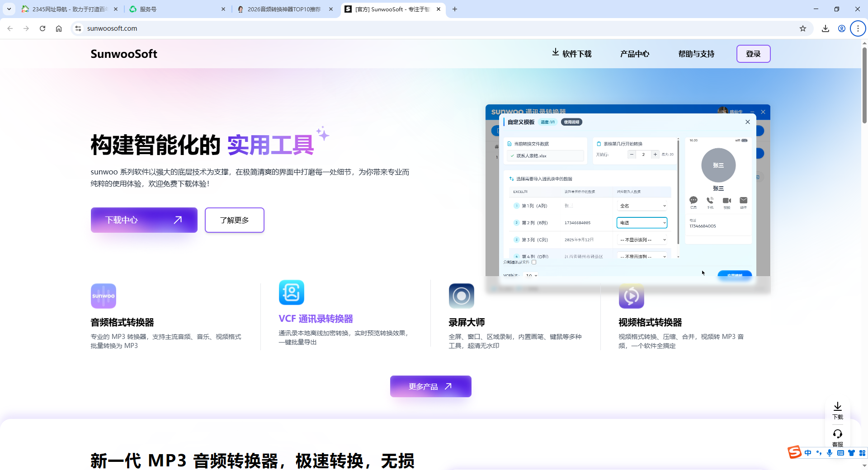Image resolution: width=868 pixels, height=470 pixels.
Task: Go to SunwooSoft logo homepage
Action: click(x=124, y=54)
